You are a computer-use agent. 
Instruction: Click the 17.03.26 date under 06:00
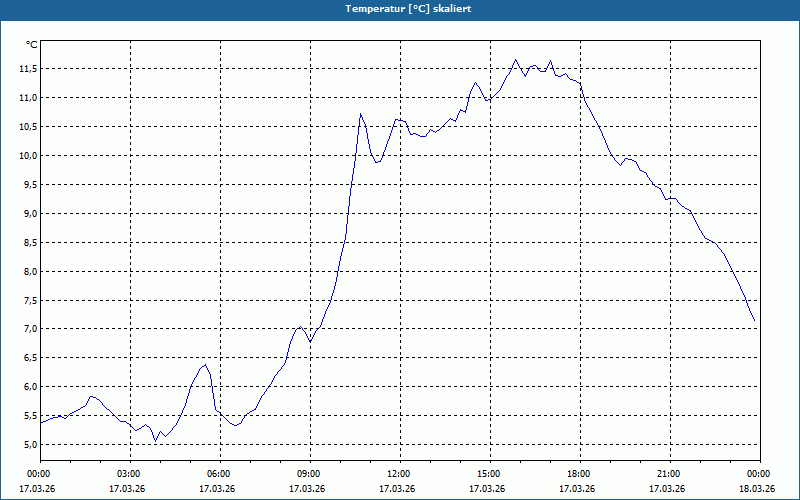pos(217,489)
